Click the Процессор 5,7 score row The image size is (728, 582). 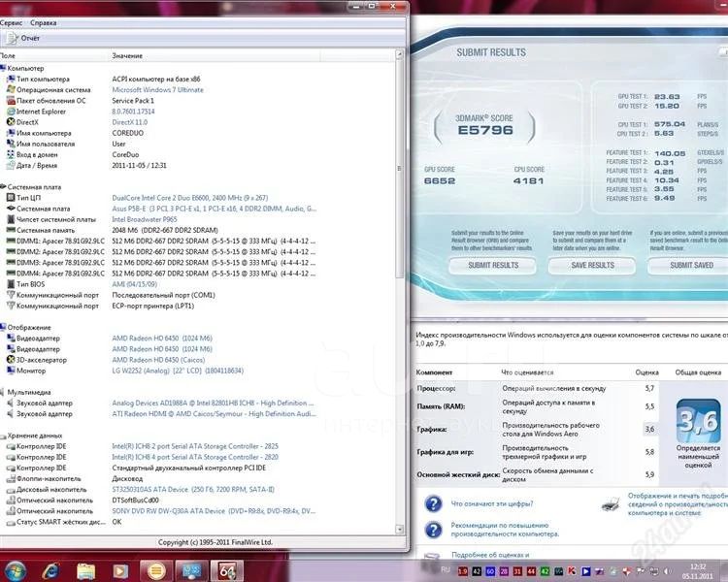click(x=536, y=388)
